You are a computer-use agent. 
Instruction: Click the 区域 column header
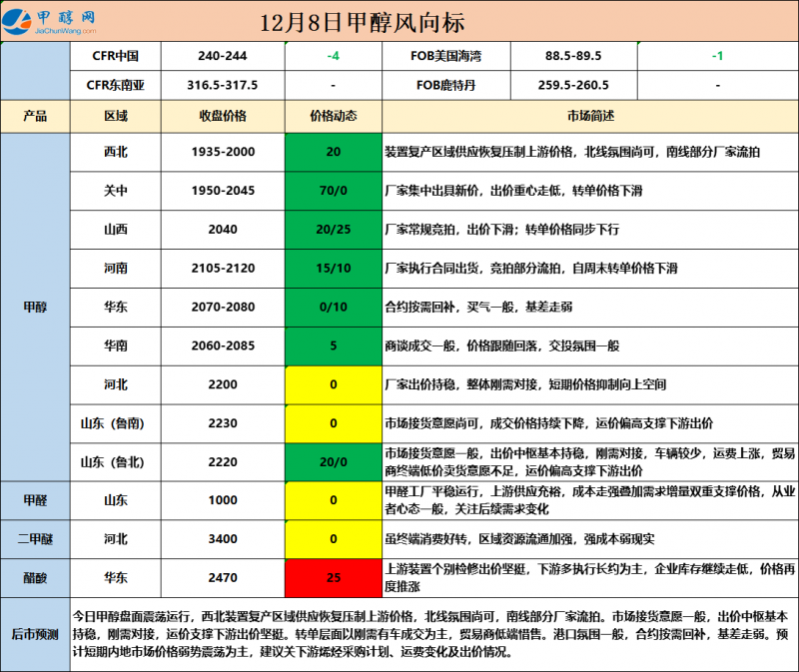click(x=115, y=116)
